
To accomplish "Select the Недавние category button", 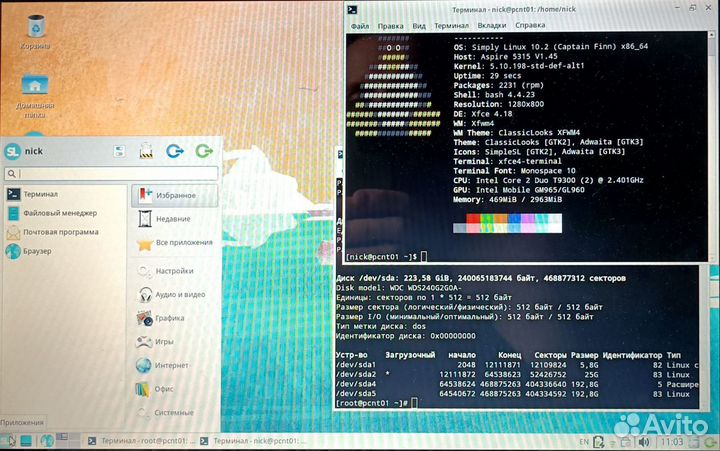I will point(172,219).
